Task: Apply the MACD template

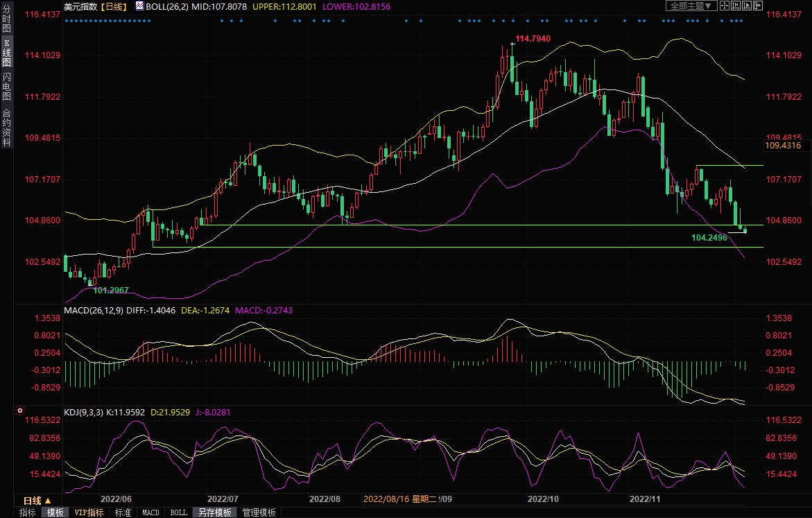Action: click(150, 512)
